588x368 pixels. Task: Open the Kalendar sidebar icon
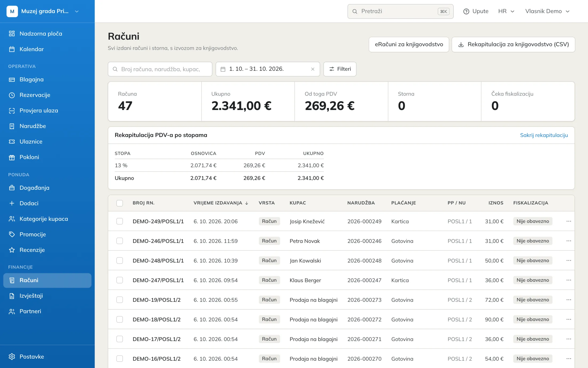[12, 49]
